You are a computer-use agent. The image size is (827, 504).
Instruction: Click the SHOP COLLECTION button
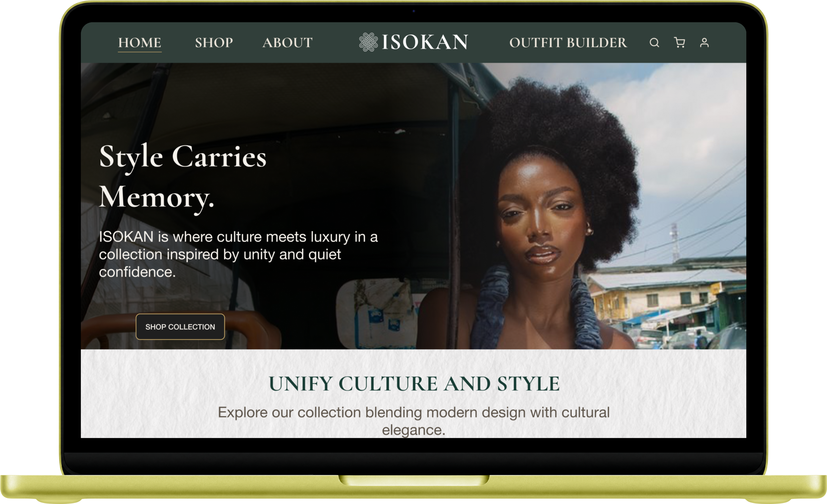point(180,326)
